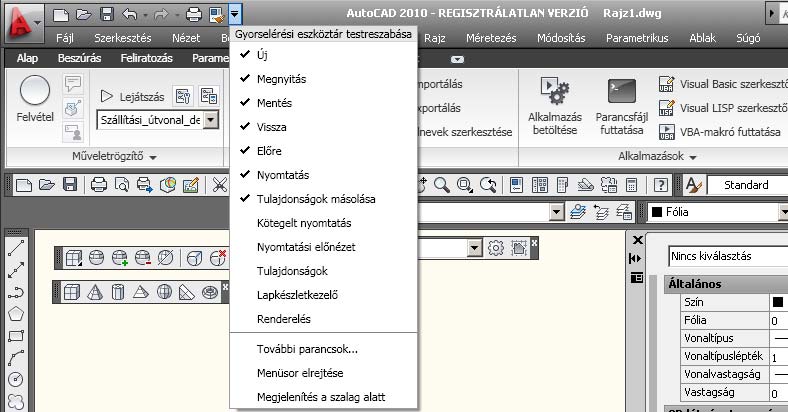Click New icon in quick access toolbar

point(61,14)
